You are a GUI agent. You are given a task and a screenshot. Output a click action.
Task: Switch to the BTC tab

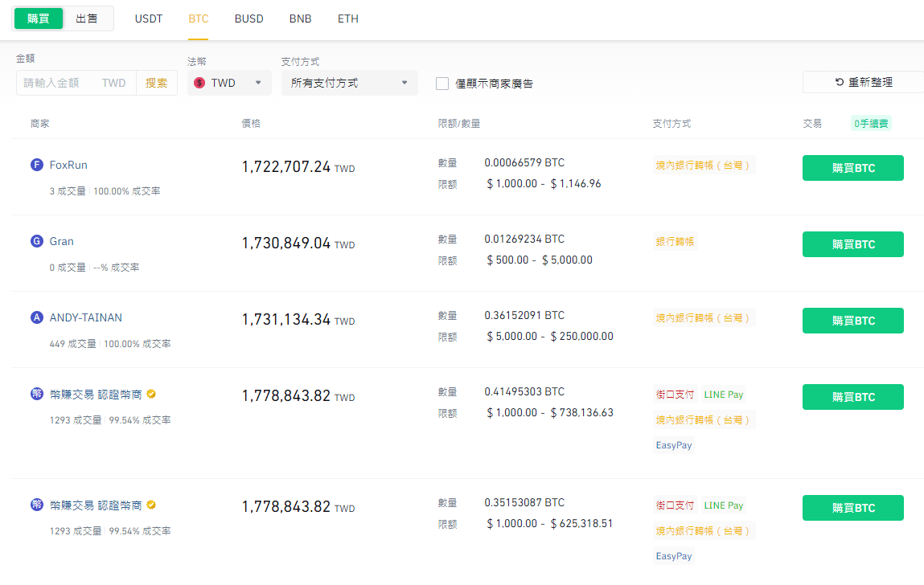coord(199,18)
